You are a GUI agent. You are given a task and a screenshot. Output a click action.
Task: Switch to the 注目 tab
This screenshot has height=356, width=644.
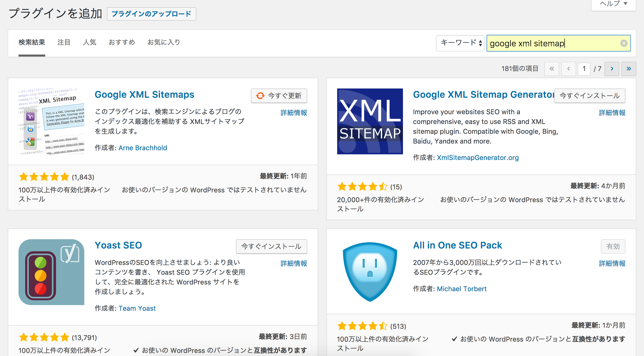[x=64, y=42]
